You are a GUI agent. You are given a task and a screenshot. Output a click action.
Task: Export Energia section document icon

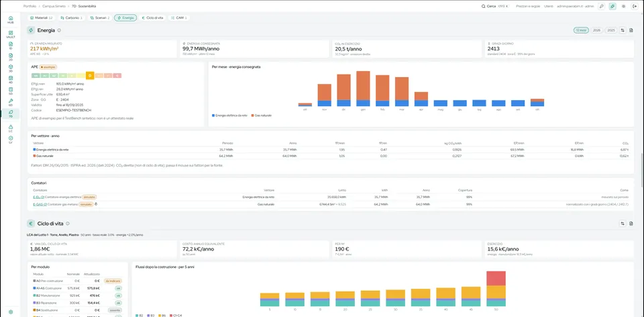[x=631, y=30]
